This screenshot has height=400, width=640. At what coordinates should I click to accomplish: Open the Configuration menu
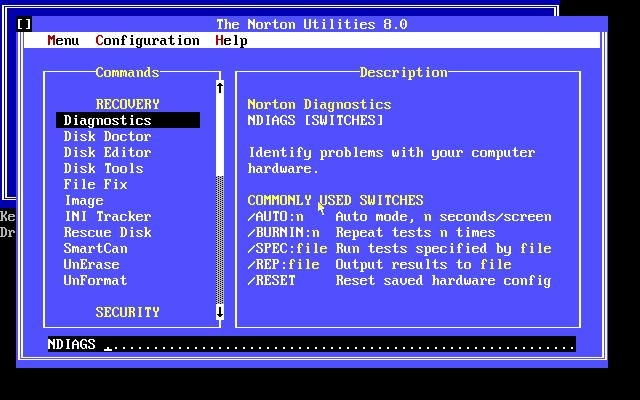[x=147, y=40]
